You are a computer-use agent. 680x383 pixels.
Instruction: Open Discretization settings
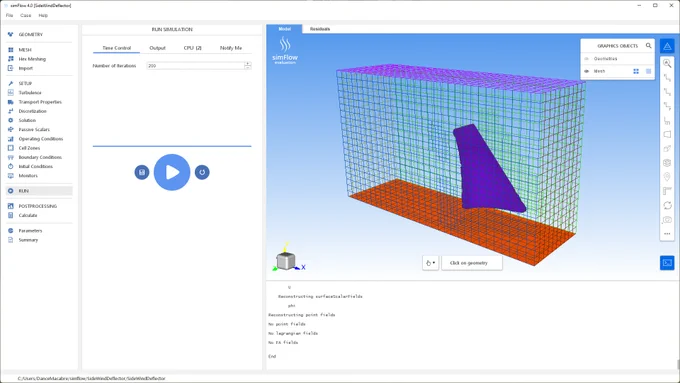(x=33, y=111)
